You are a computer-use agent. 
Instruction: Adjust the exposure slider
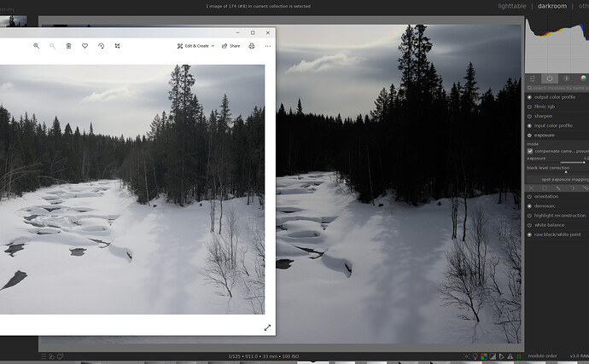(x=572, y=161)
